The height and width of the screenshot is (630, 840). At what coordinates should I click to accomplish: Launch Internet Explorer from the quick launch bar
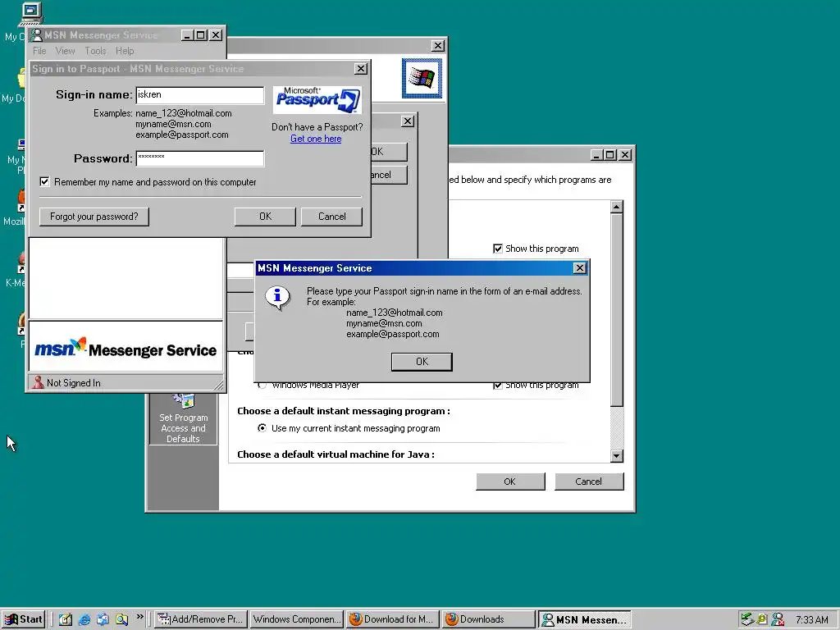point(84,619)
